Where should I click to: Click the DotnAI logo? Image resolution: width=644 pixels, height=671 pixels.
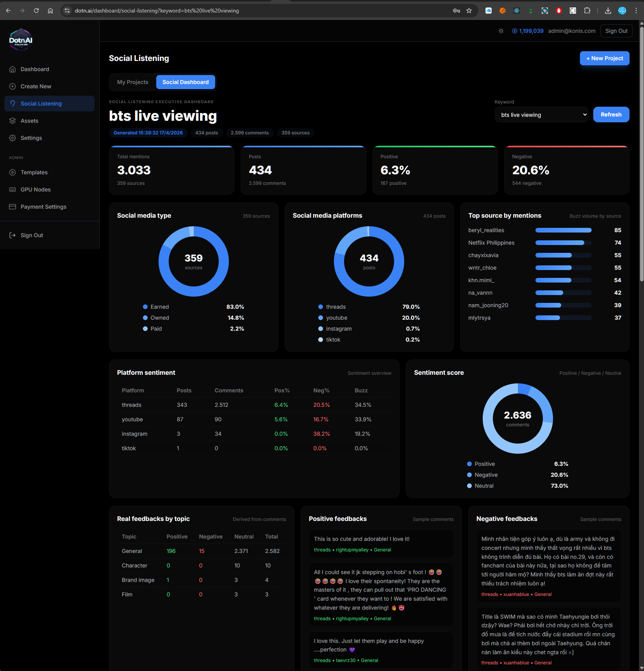[x=21, y=40]
